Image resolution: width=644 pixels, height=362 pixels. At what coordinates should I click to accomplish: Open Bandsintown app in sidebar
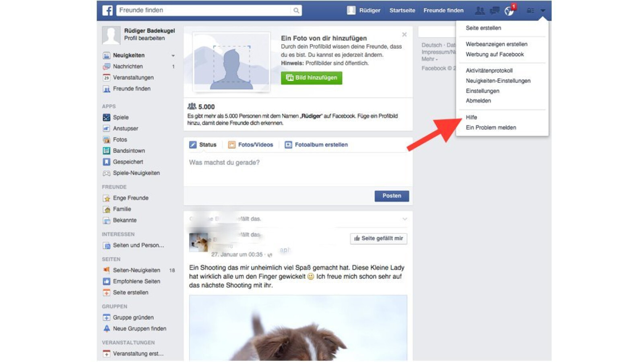(128, 151)
